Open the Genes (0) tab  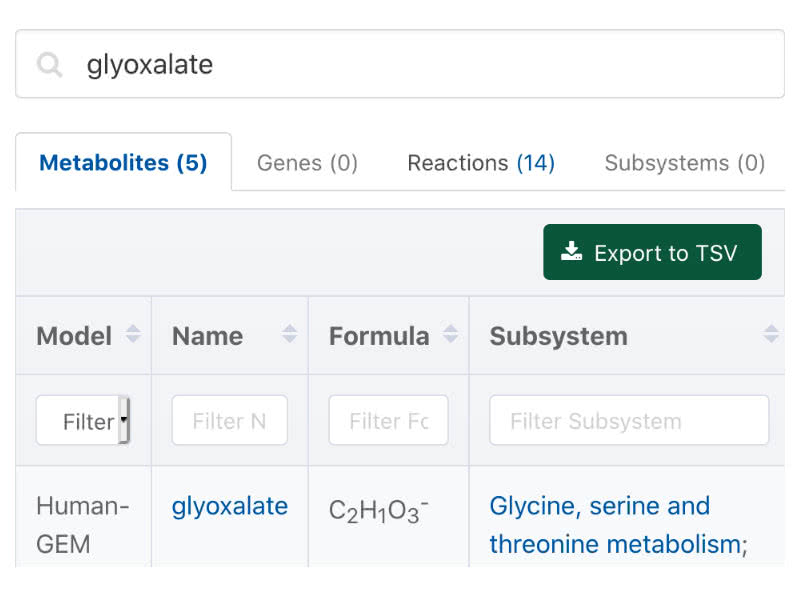(x=307, y=163)
